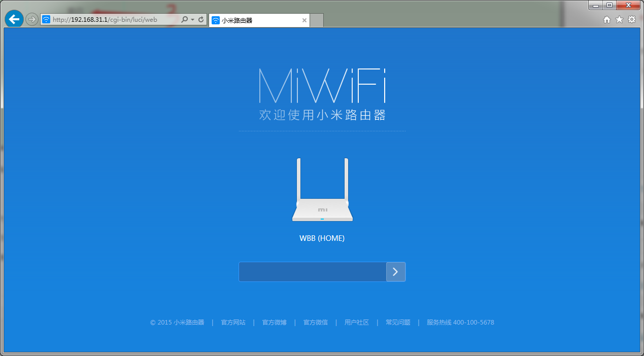The width and height of the screenshot is (644, 356).
Task: Click the site WiFi favicon in address bar
Action: pyautogui.click(x=46, y=20)
